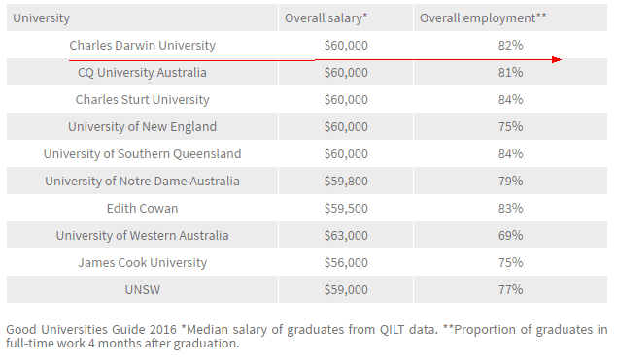Click the $56,000 salary value

tap(346, 262)
